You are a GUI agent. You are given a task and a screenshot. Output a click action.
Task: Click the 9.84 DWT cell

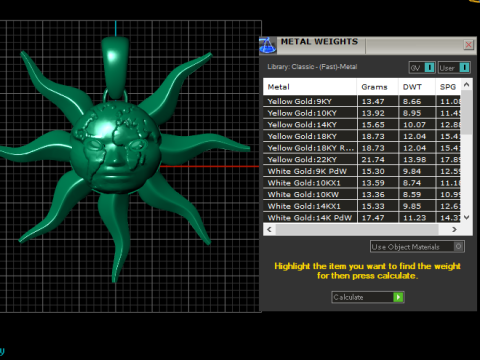pos(417,171)
